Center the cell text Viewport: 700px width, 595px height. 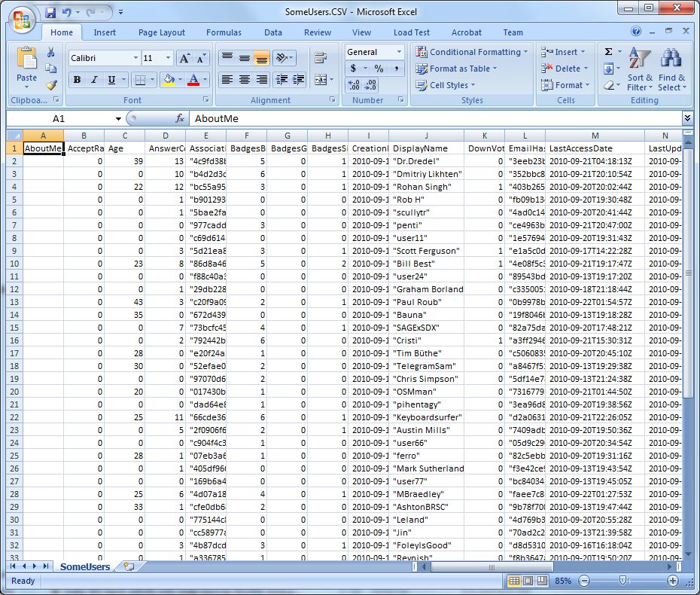(244, 80)
